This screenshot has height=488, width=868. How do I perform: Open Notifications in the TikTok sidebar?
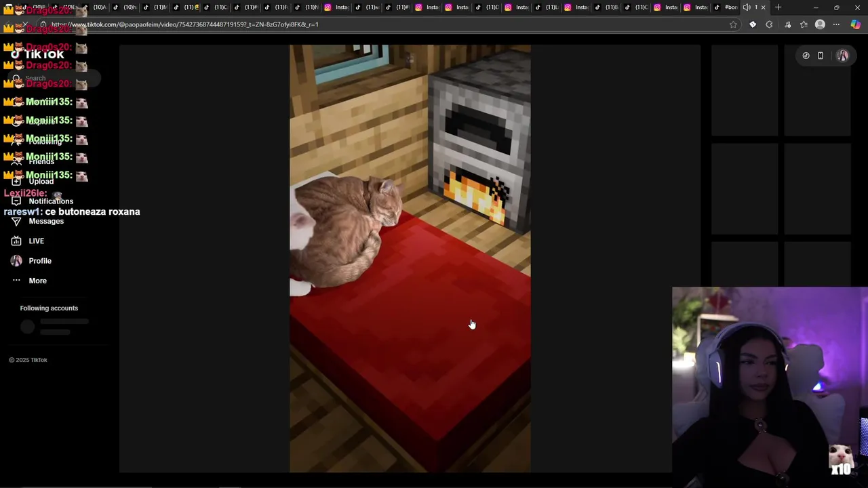coord(51,201)
